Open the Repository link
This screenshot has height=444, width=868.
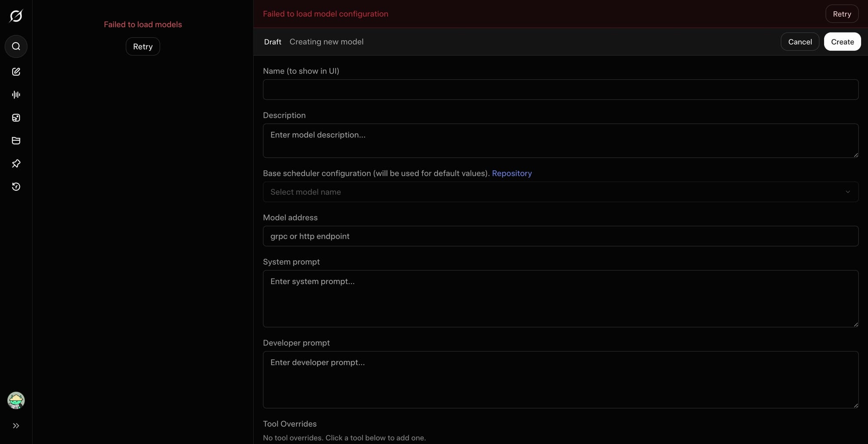tap(512, 173)
